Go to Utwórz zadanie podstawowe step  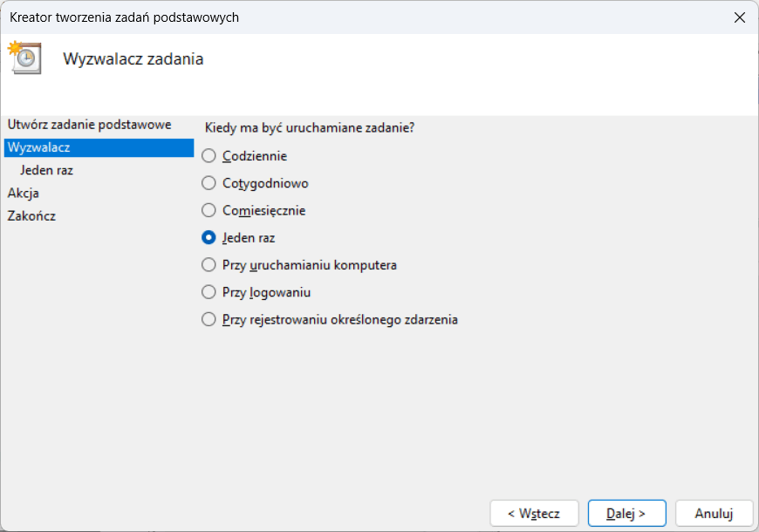89,125
